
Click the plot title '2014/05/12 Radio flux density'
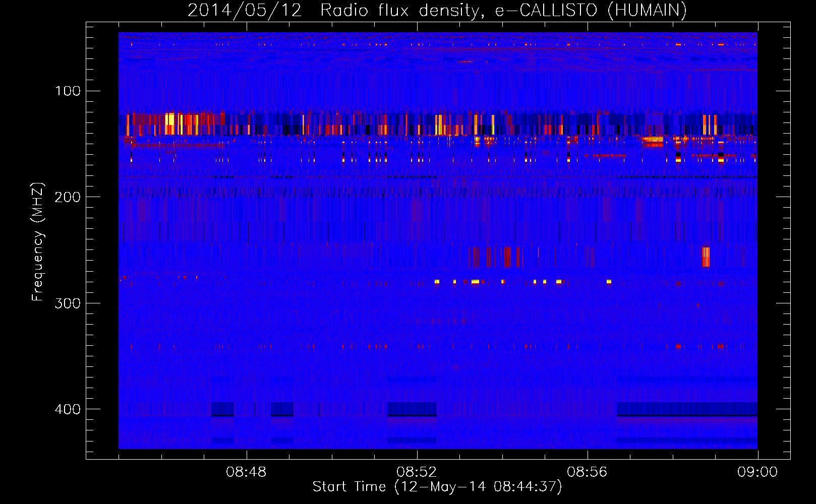(x=437, y=11)
